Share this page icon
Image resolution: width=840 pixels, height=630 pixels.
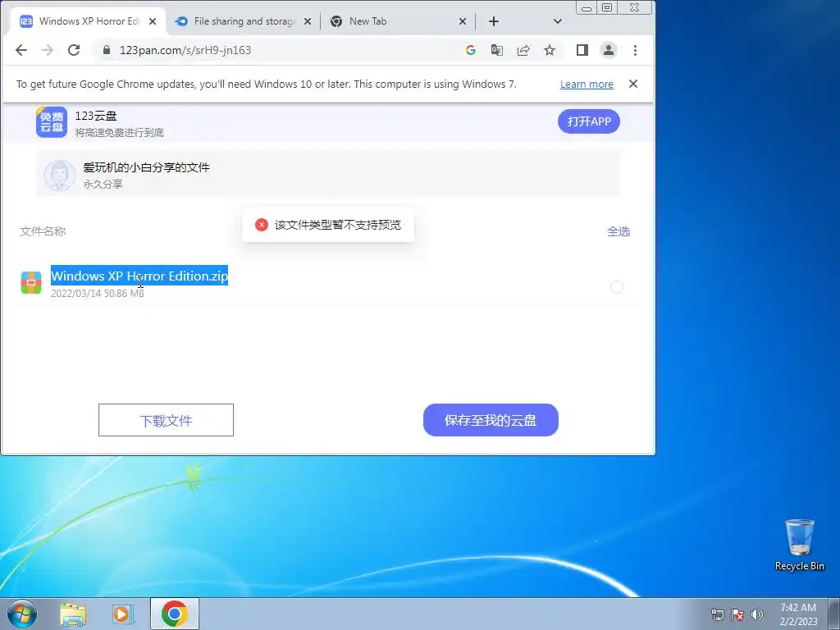point(523,50)
